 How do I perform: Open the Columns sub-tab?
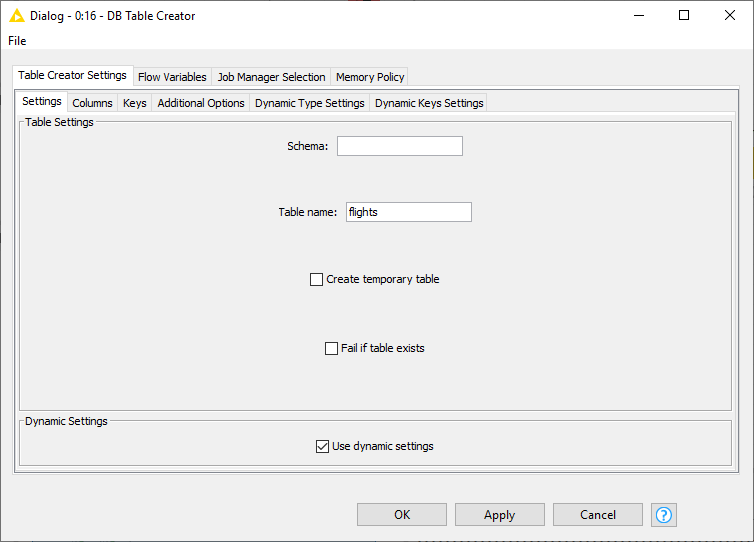click(92, 103)
